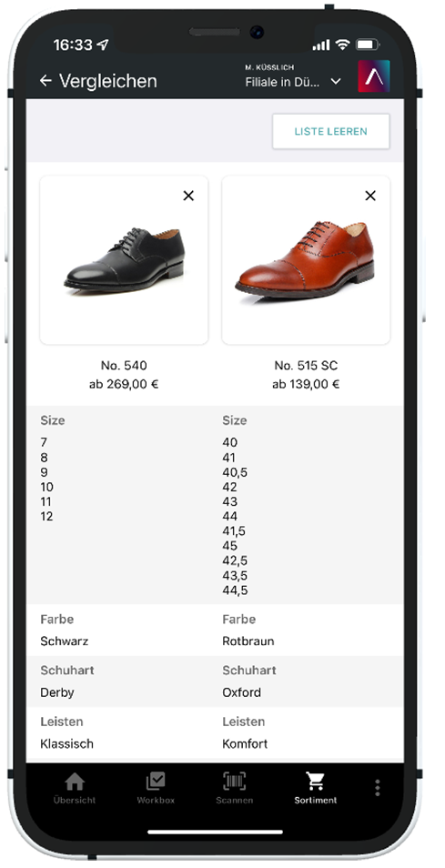Remove No. 540 shoe from comparison
The height and width of the screenshot is (868, 445).
tap(188, 196)
